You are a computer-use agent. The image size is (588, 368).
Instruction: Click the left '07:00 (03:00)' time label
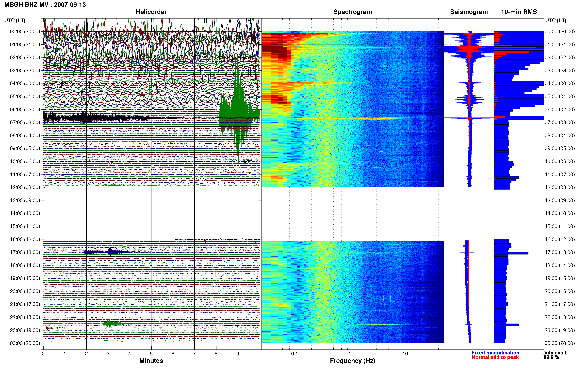(25, 122)
